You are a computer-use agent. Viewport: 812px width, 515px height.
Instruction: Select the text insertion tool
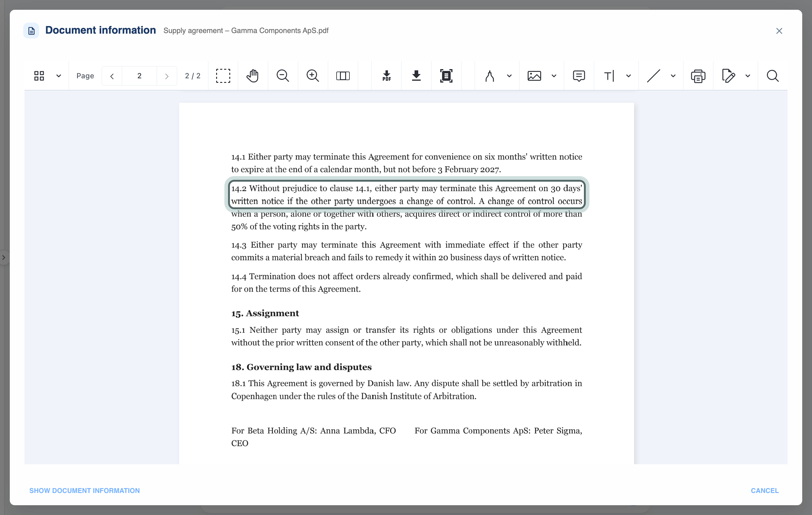tap(609, 76)
